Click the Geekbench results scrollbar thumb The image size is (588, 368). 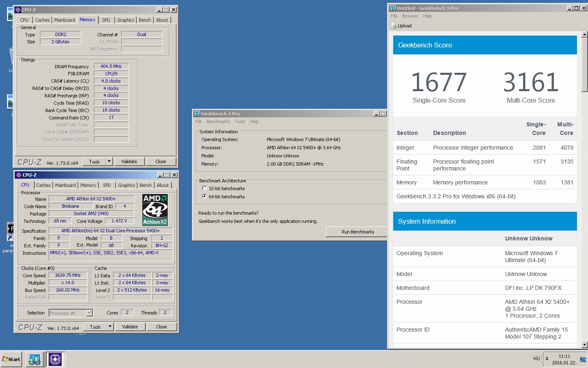[584, 65]
